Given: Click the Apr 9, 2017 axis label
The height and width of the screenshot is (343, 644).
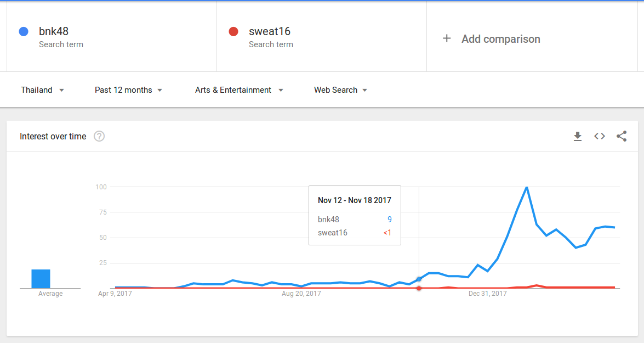Looking at the screenshot, I should (x=115, y=294).
